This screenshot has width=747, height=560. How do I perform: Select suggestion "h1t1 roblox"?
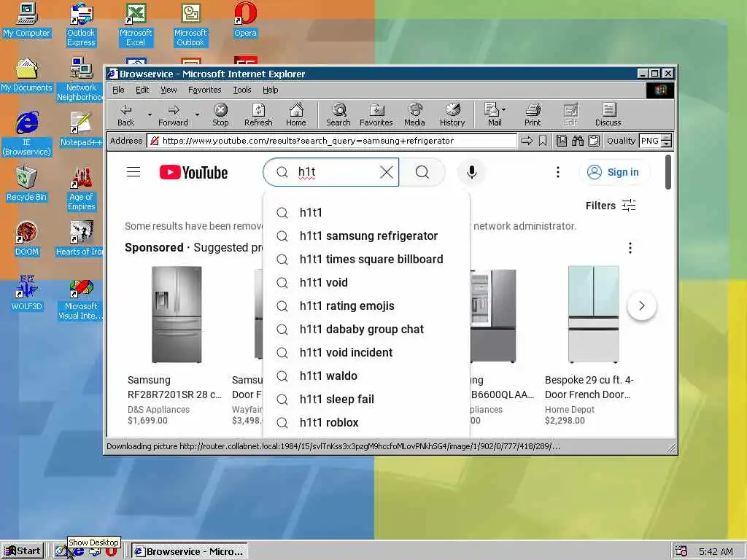click(x=366, y=422)
